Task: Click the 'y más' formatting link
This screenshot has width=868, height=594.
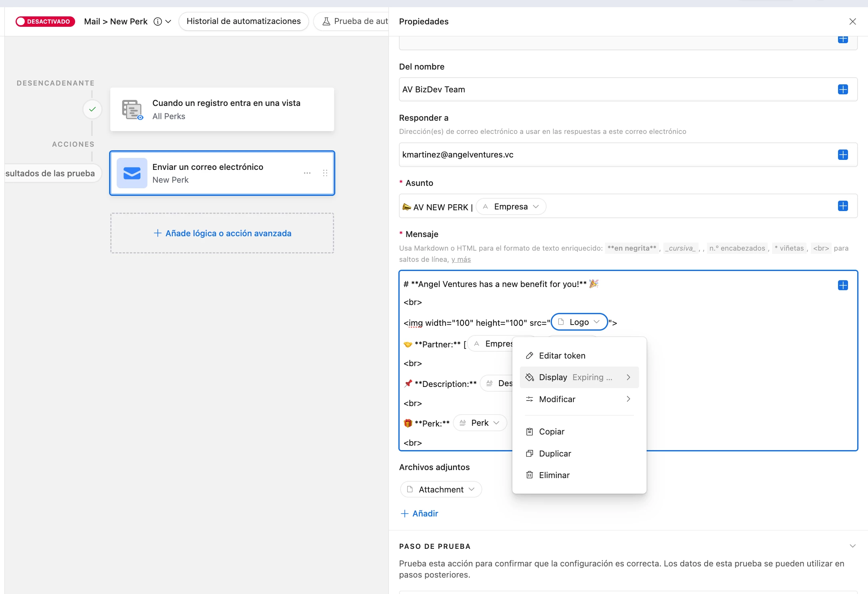Action: point(461,259)
